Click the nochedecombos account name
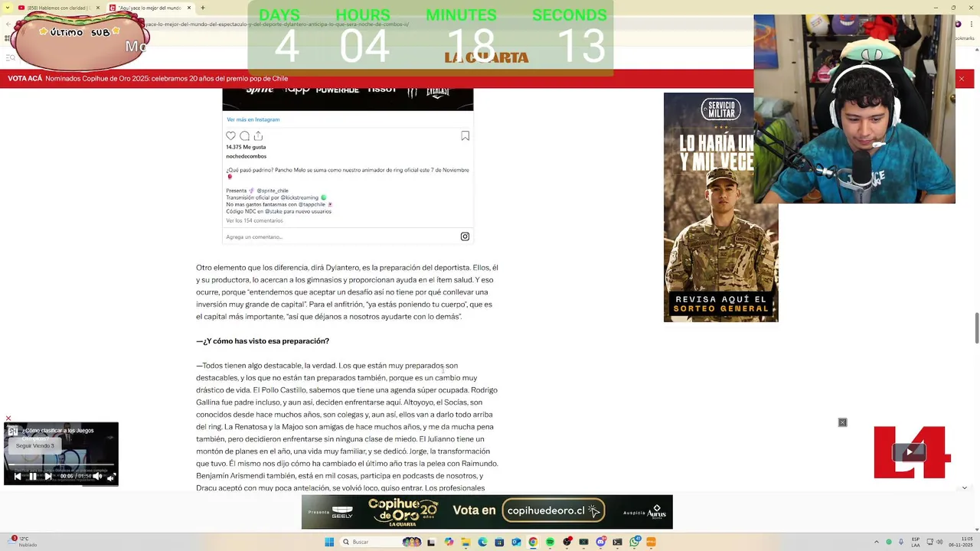The image size is (980, 551). (246, 156)
